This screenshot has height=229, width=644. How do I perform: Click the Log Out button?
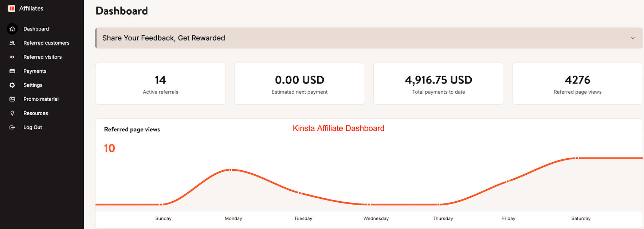click(32, 127)
